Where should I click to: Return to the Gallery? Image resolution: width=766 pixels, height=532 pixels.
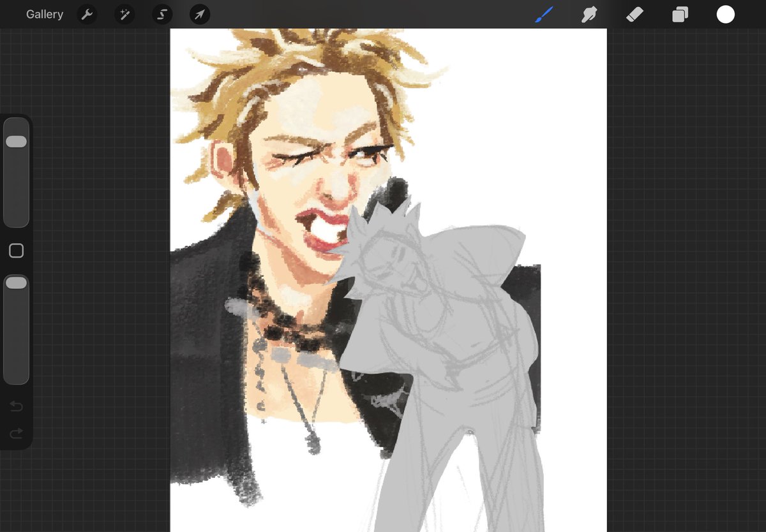45,14
